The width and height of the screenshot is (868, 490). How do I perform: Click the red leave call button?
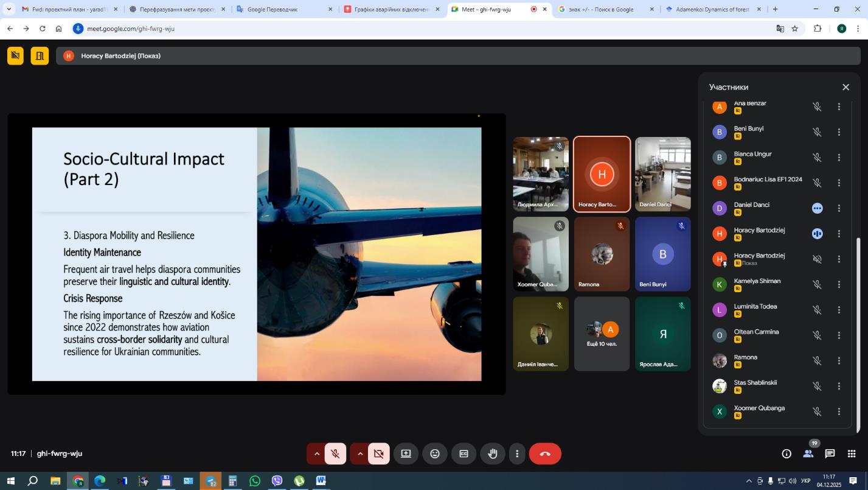coord(545,453)
